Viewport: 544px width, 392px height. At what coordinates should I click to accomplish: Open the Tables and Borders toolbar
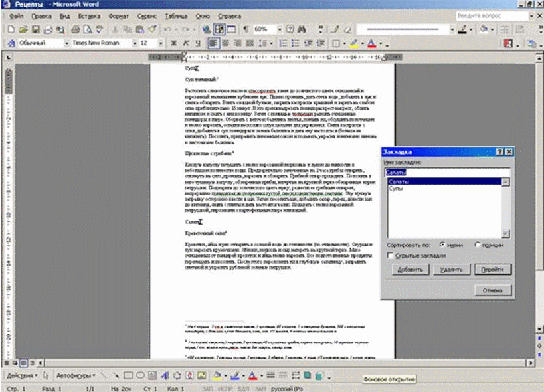pos(219,29)
